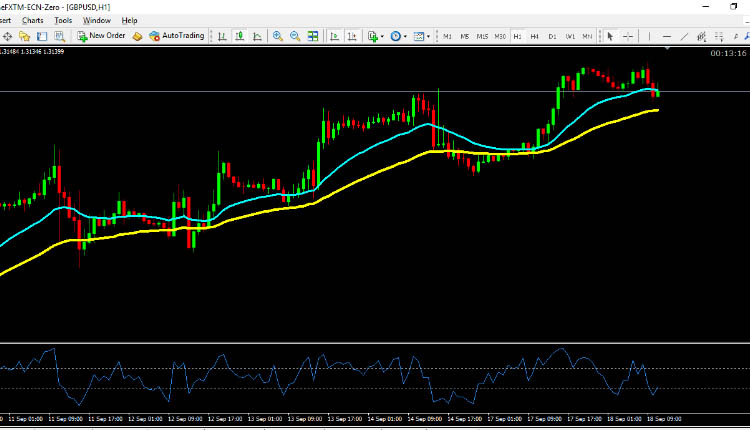Select the equidistant channel tool
The image size is (750, 430).
tap(702, 36)
